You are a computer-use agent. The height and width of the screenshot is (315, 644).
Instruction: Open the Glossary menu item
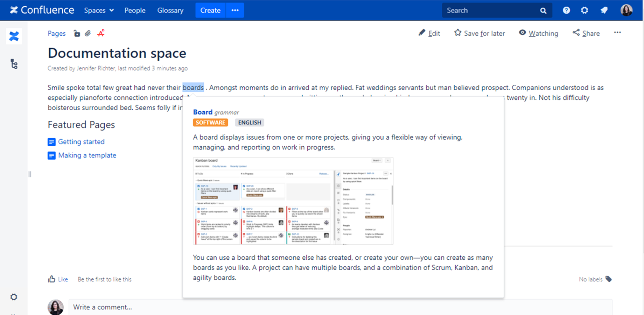[x=170, y=10]
